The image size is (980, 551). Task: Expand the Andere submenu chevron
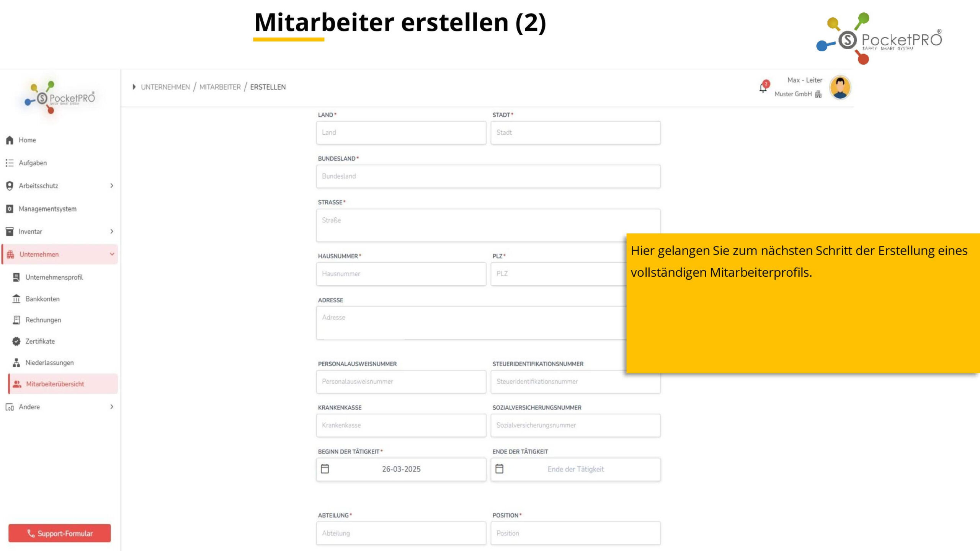(112, 407)
